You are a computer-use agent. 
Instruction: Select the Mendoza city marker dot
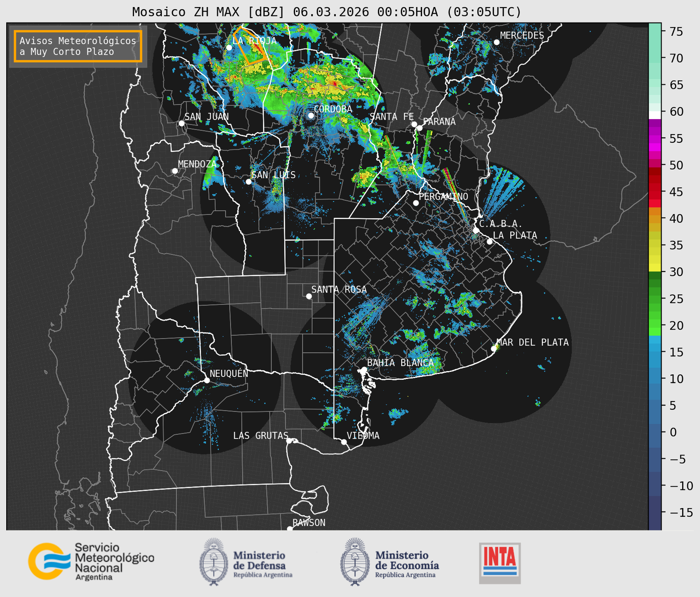[175, 171]
